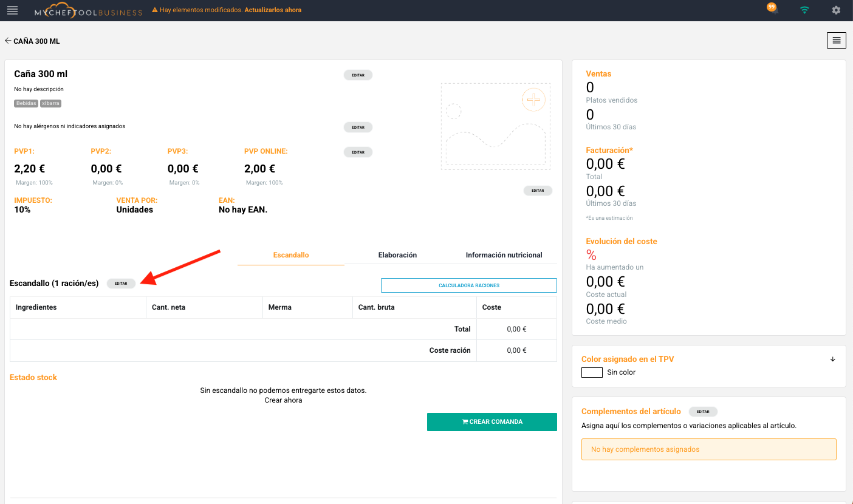This screenshot has height=504, width=853.
Task: Click the add image plus icon
Action: point(533,100)
